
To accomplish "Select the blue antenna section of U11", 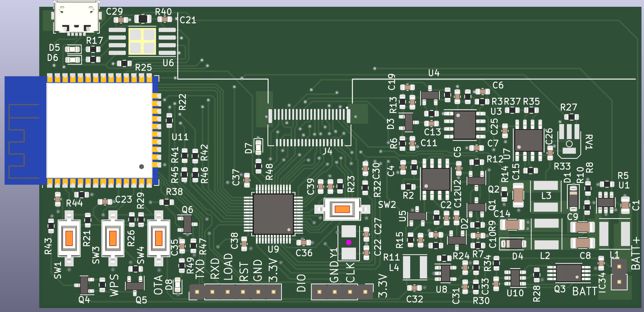I will (25, 130).
